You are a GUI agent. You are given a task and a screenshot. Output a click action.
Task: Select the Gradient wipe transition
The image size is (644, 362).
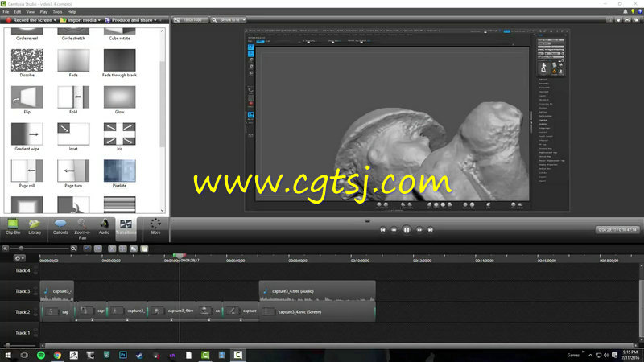(x=27, y=134)
